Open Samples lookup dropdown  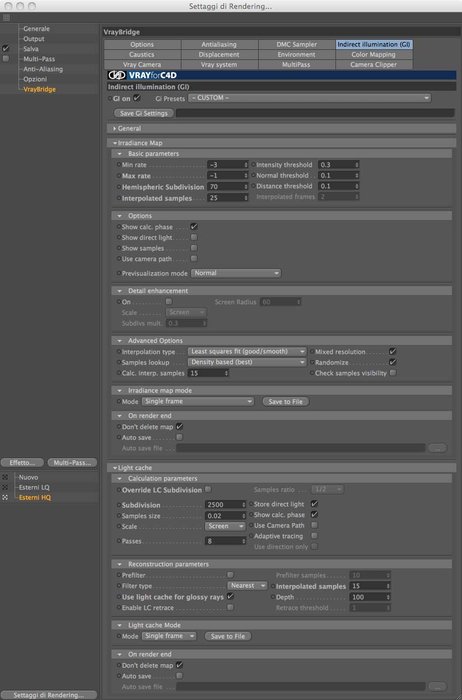click(247, 362)
